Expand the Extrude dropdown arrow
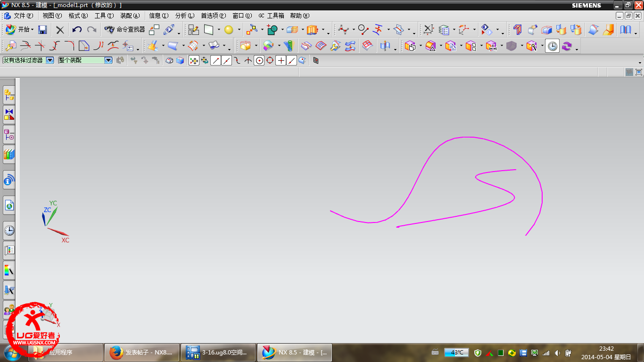The width and height of the screenshot is (644, 362). 323,30
